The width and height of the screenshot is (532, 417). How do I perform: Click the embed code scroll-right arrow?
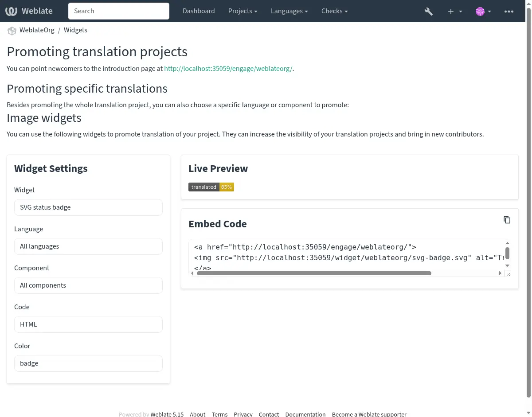tap(500, 273)
